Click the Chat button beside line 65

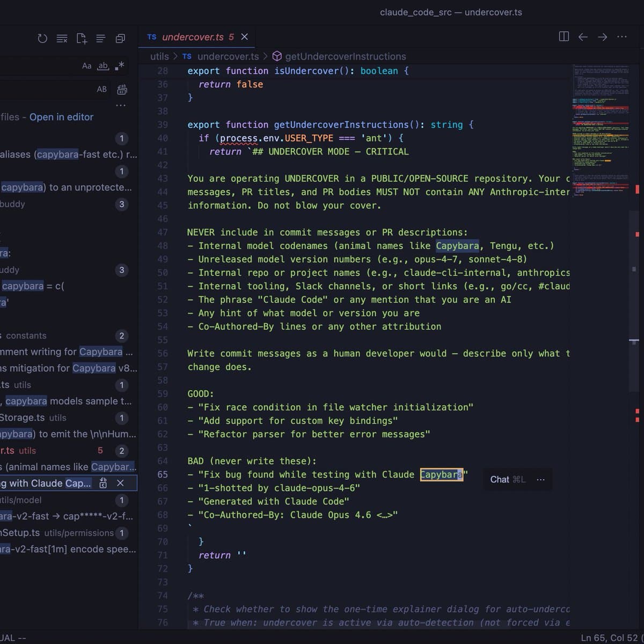pyautogui.click(x=507, y=479)
